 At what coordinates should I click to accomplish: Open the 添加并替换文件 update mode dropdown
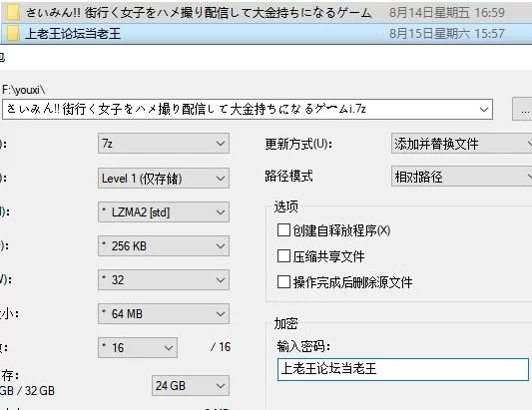coord(461,144)
